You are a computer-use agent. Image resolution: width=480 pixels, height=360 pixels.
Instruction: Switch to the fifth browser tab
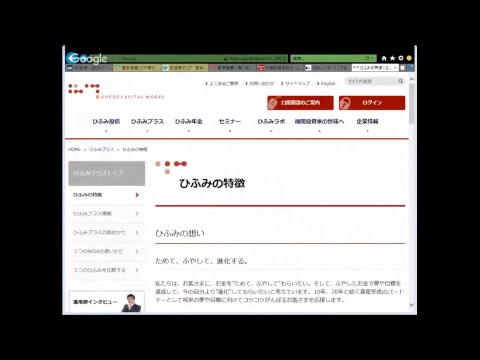point(281,68)
